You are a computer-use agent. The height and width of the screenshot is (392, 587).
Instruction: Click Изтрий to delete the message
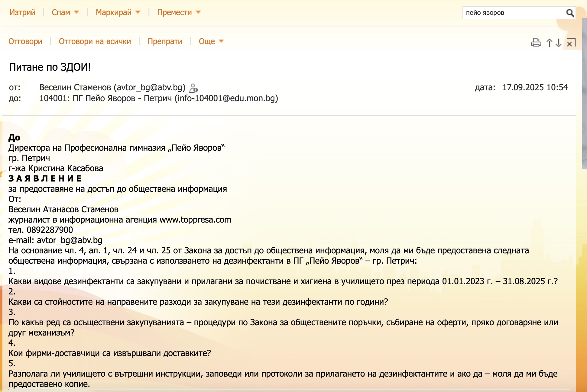pos(22,12)
